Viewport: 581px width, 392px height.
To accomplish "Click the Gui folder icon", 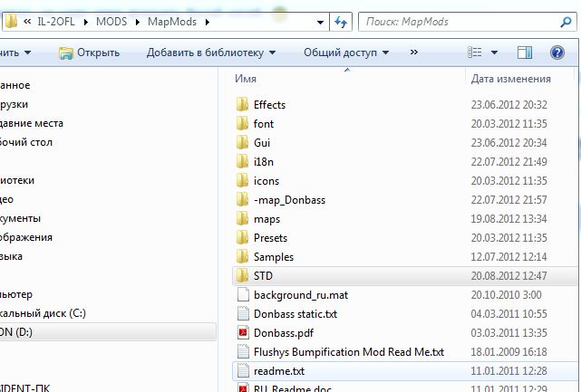I will pyautogui.click(x=242, y=142).
